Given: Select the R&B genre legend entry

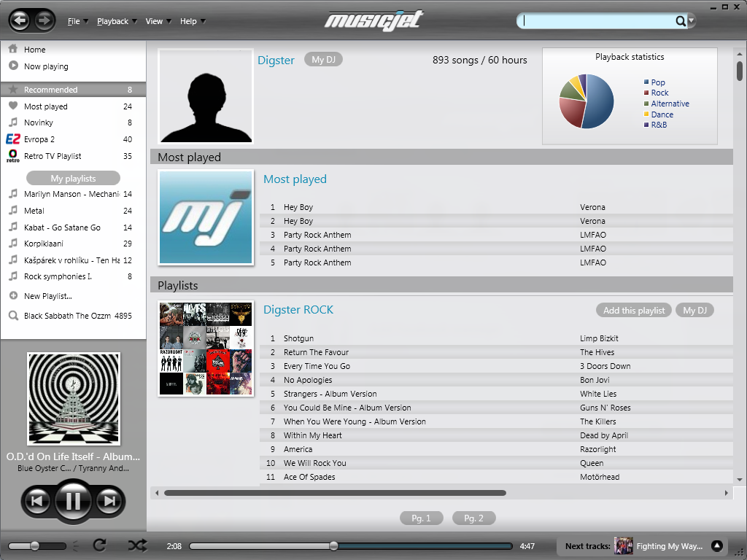Looking at the screenshot, I should click(x=656, y=125).
